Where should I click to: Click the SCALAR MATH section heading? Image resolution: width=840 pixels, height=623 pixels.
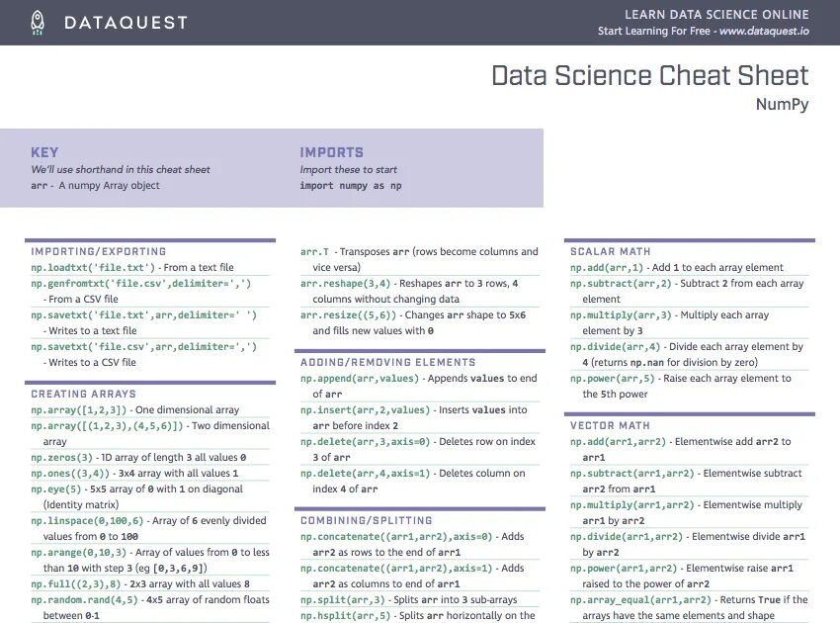pyautogui.click(x=611, y=251)
